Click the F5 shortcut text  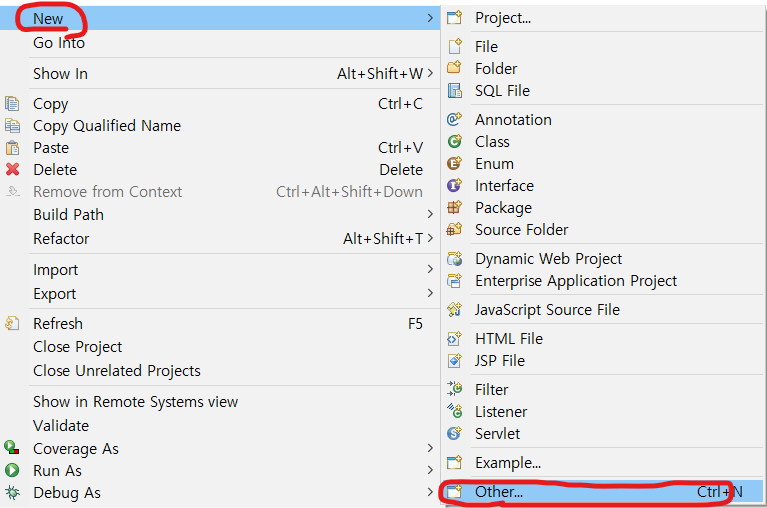(415, 324)
